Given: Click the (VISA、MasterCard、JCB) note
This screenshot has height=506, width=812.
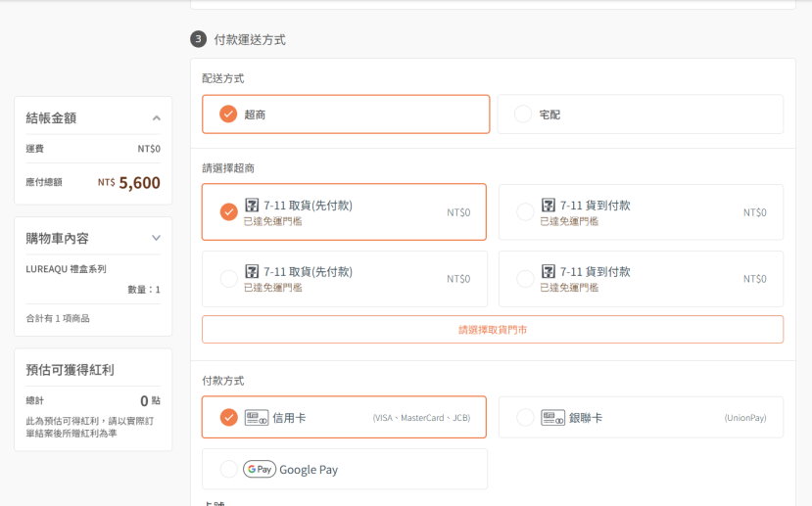Looking at the screenshot, I should (421, 418).
